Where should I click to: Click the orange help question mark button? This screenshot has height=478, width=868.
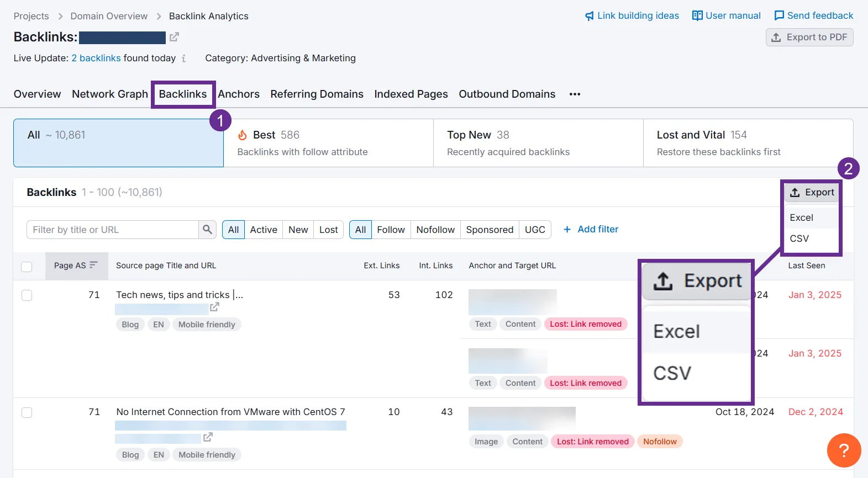(x=844, y=450)
